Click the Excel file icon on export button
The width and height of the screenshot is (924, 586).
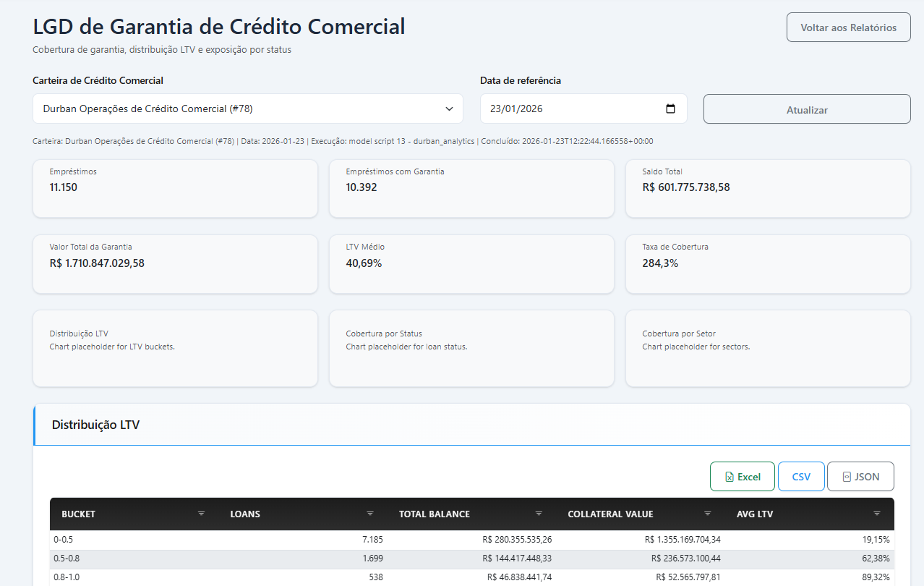tap(730, 477)
